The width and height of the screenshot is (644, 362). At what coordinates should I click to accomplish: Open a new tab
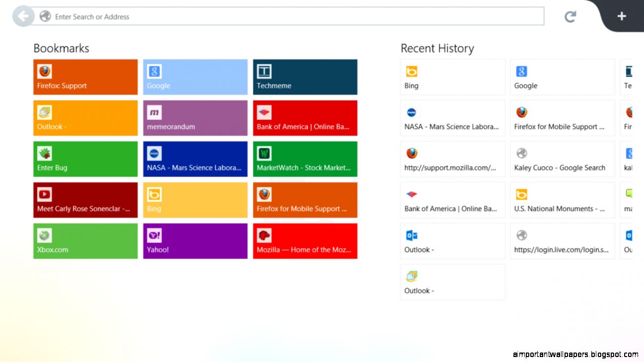[621, 15]
